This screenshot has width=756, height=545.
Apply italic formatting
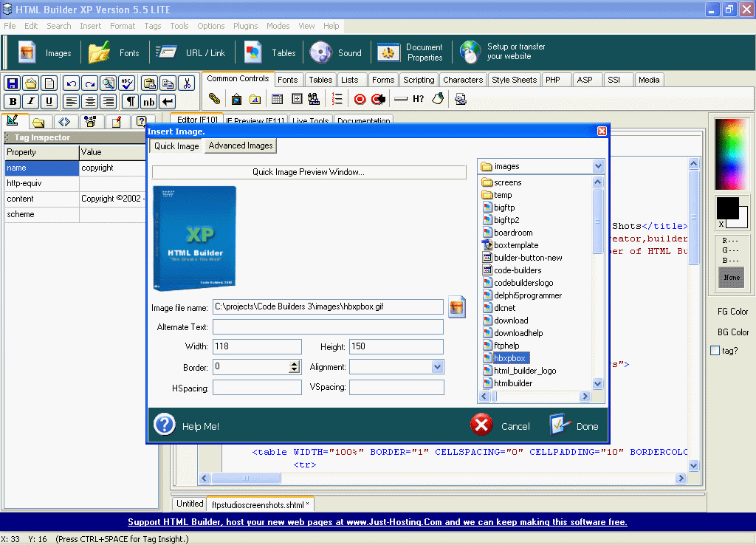31,102
